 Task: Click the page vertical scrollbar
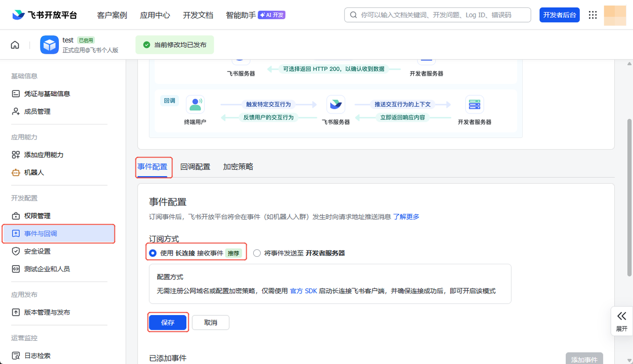click(x=629, y=198)
